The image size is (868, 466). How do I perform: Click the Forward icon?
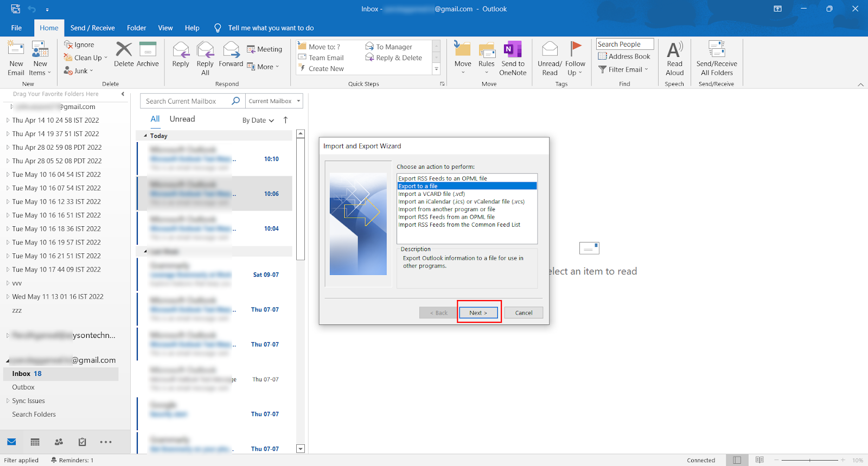(231, 49)
